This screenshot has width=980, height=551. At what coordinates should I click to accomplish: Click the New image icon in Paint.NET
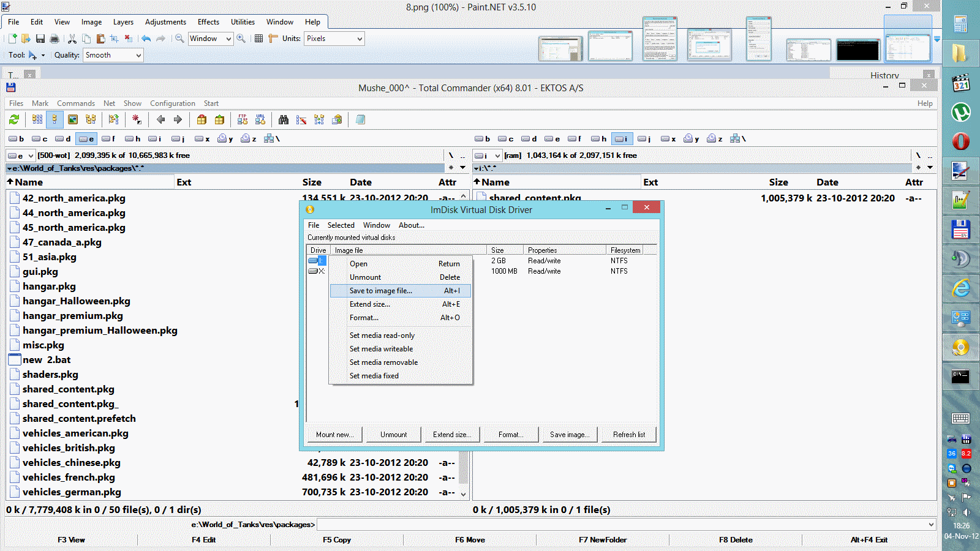12,39
